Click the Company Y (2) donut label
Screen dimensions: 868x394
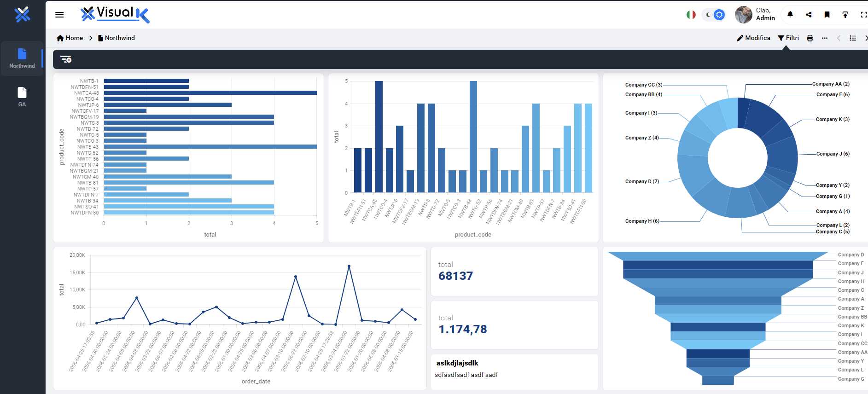click(x=833, y=185)
